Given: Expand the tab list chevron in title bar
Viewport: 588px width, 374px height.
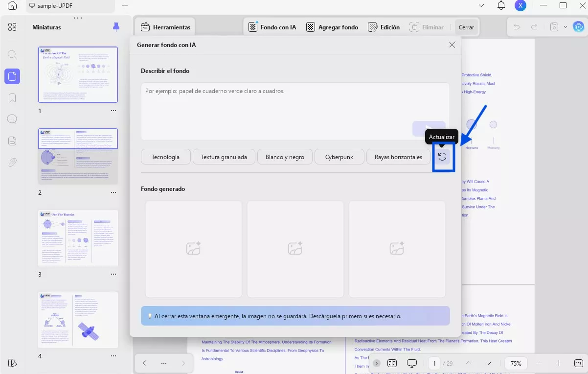Looking at the screenshot, I should tap(481, 6).
